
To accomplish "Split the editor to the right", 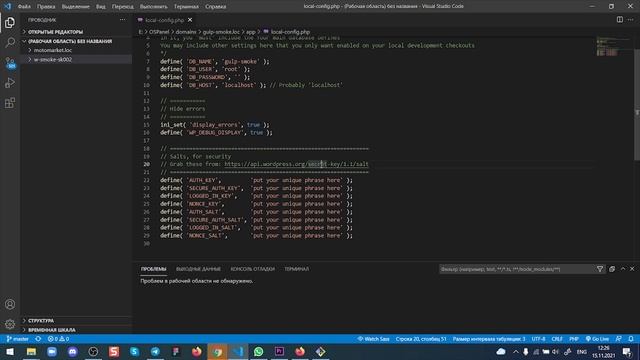I will click(x=620, y=20).
